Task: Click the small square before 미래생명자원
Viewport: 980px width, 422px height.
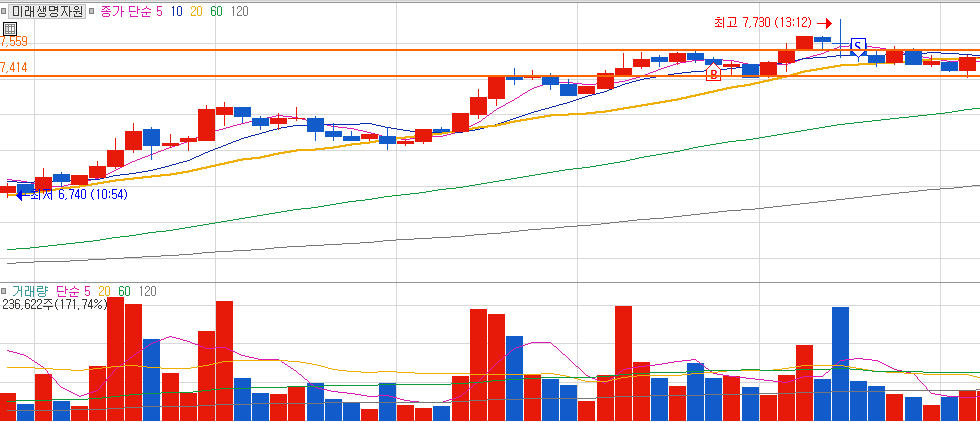Action: 4,11
